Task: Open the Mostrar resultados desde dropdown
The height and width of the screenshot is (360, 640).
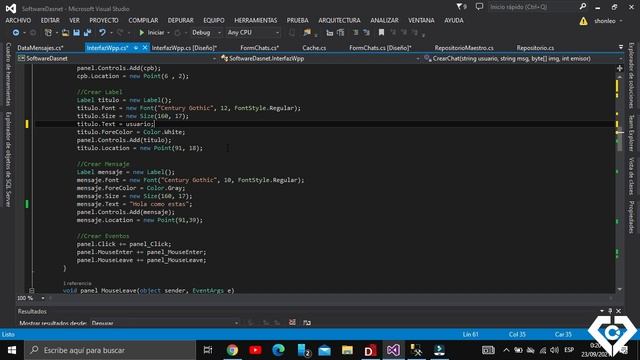Action: coord(164,323)
